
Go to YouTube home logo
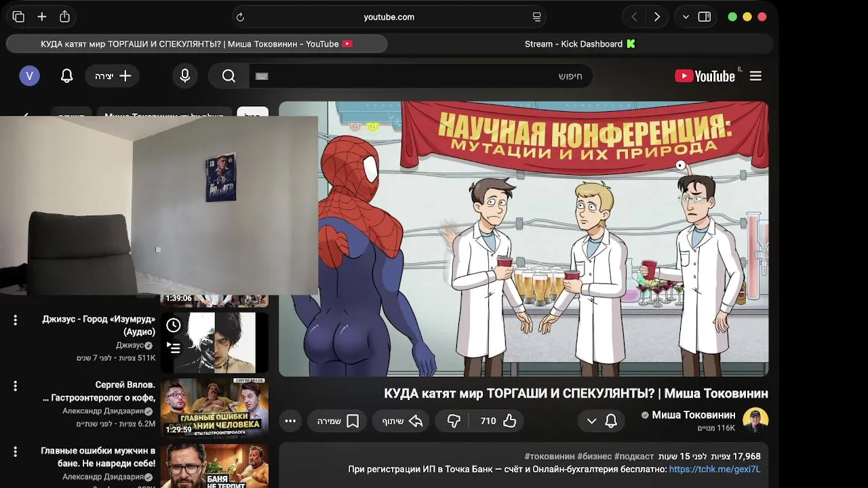point(705,76)
